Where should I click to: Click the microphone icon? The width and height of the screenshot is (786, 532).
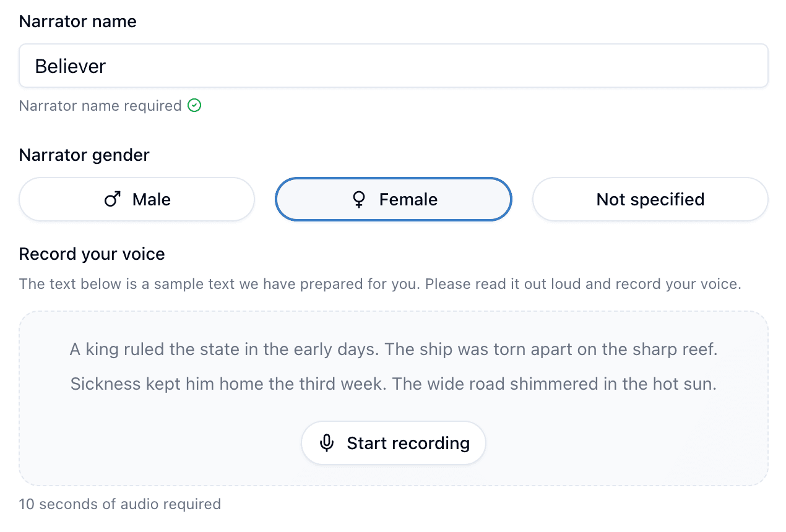[327, 443]
